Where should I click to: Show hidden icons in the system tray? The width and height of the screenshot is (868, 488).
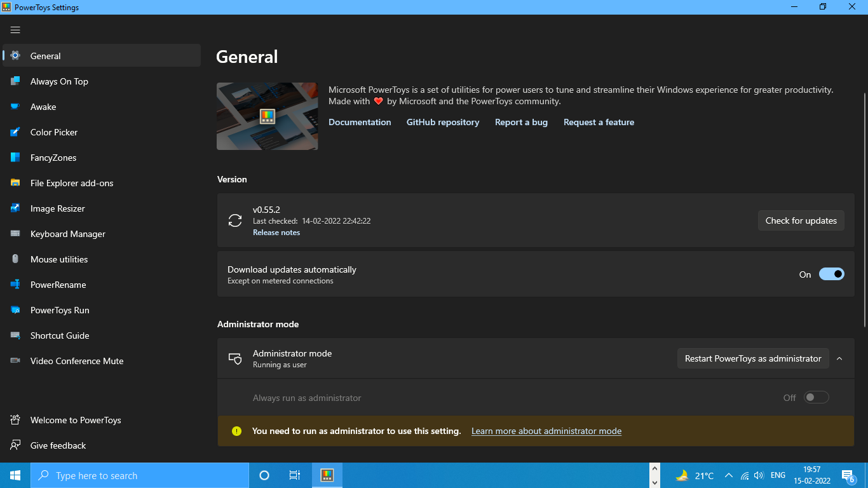click(729, 475)
